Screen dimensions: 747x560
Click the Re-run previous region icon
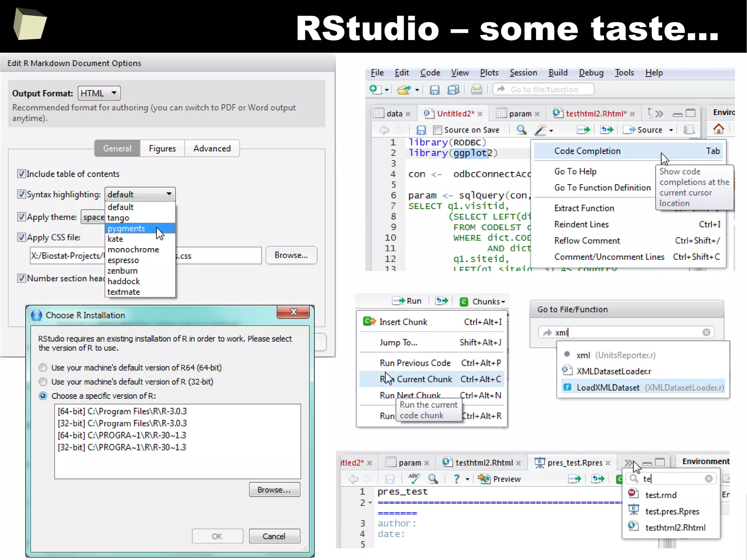607,130
